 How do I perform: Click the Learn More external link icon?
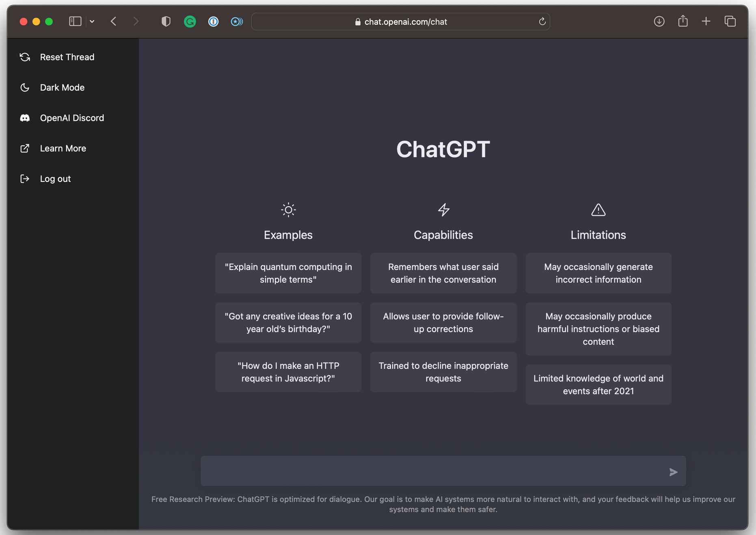25,149
